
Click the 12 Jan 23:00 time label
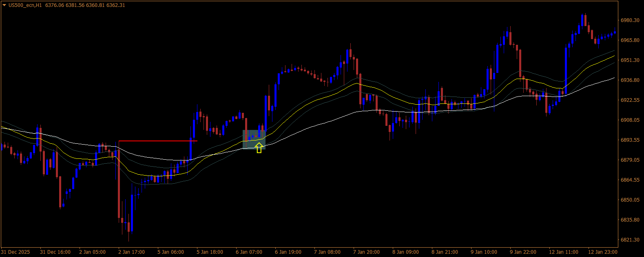[602, 252]
